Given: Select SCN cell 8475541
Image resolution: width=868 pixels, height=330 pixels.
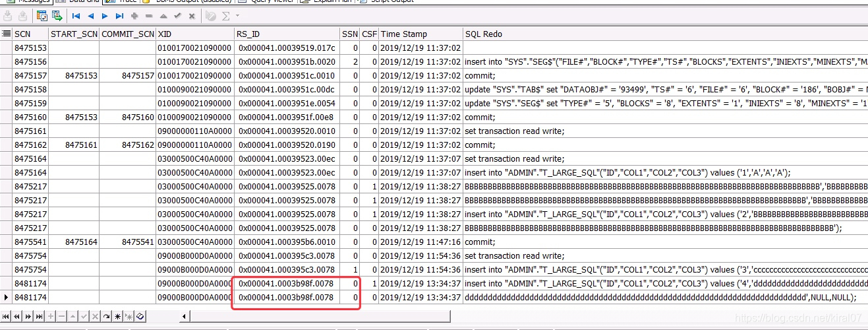Looking at the screenshot, I should (30, 242).
